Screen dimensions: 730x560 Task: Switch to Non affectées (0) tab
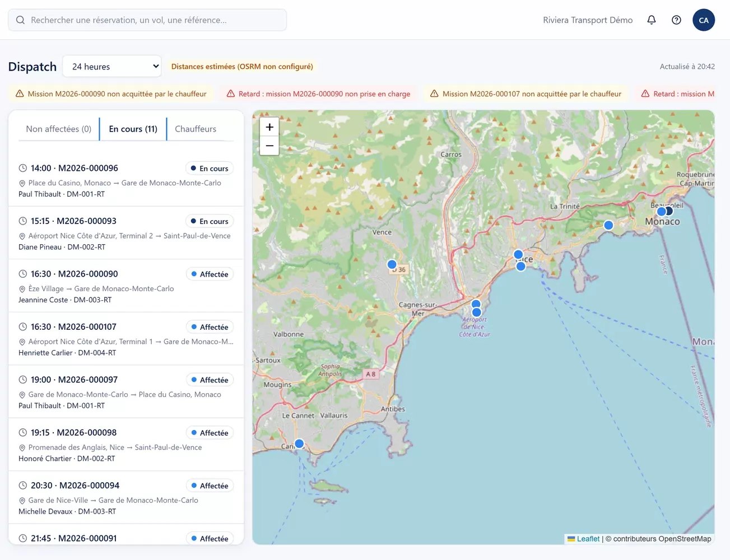pos(58,129)
